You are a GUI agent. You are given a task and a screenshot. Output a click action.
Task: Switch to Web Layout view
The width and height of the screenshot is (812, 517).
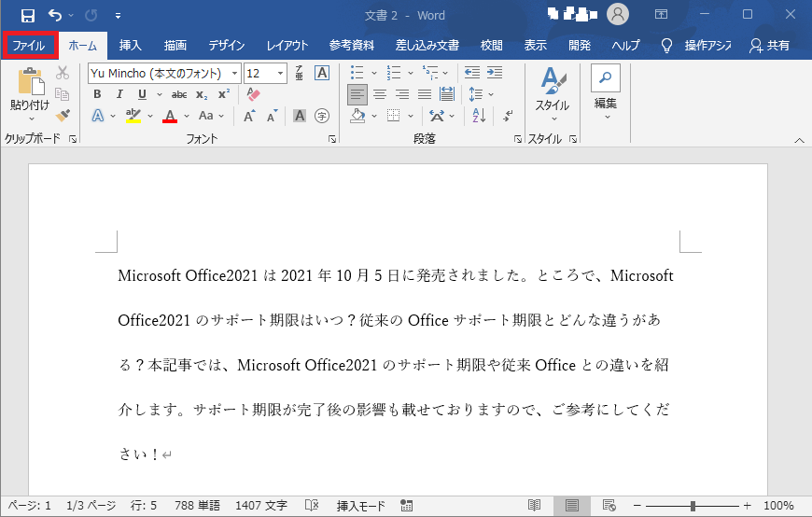click(x=609, y=506)
